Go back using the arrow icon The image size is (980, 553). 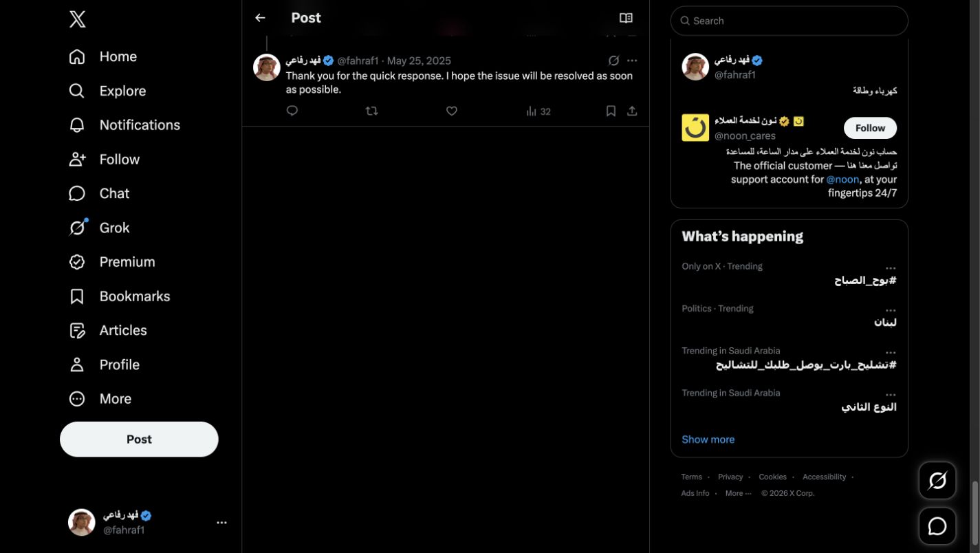(x=260, y=18)
